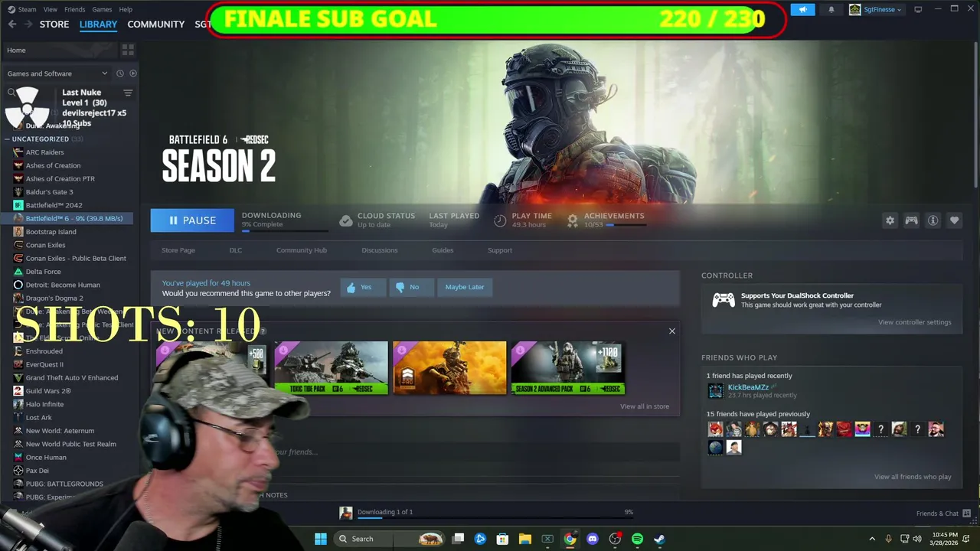Open the DLC tab
This screenshot has height=551, width=980.
pyautogui.click(x=236, y=250)
